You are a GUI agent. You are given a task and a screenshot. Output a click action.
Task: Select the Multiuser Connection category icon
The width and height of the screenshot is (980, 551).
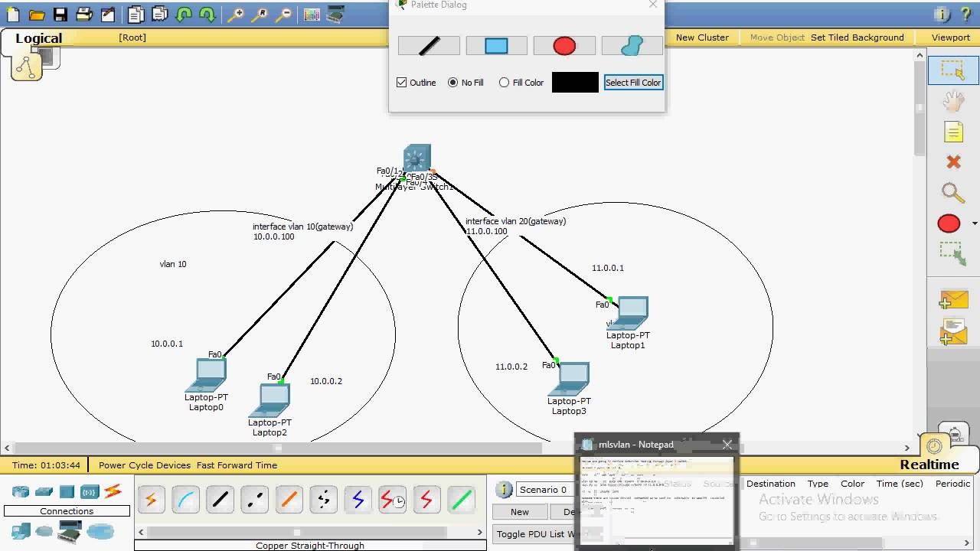(x=100, y=531)
